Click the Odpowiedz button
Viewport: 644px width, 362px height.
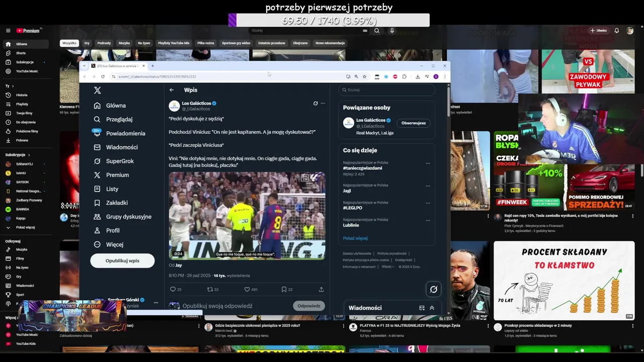pos(309,306)
